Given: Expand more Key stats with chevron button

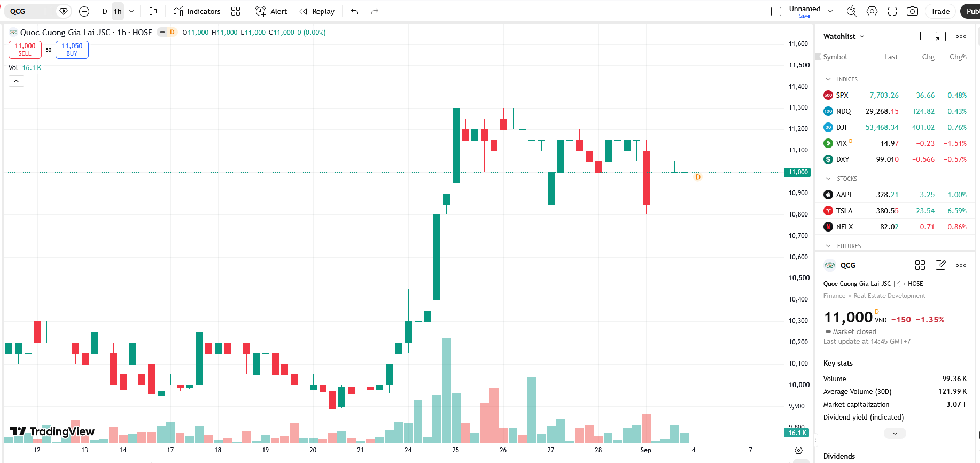Looking at the screenshot, I should click(x=895, y=433).
